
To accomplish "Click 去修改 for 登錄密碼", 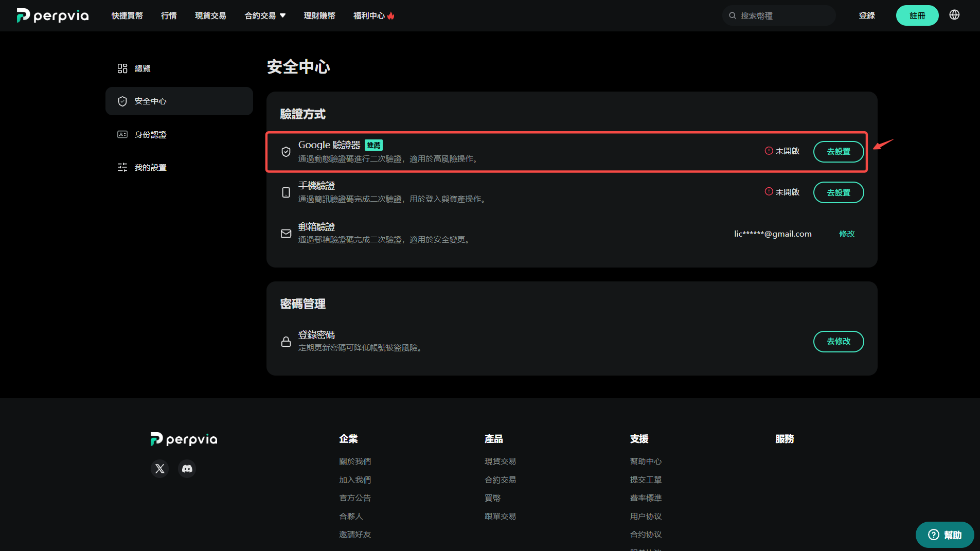I will coord(839,342).
